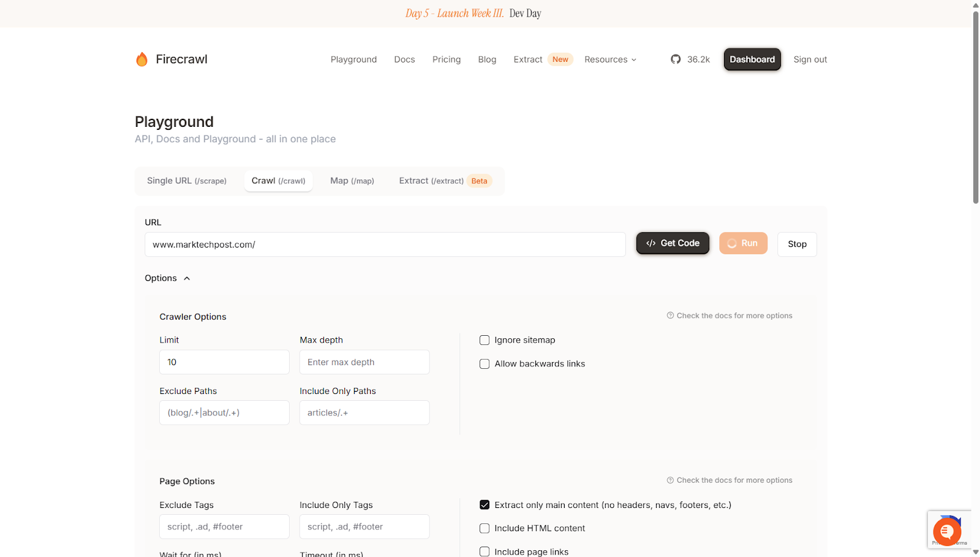Click the Page Options section title
The image size is (980, 557).
(187, 482)
